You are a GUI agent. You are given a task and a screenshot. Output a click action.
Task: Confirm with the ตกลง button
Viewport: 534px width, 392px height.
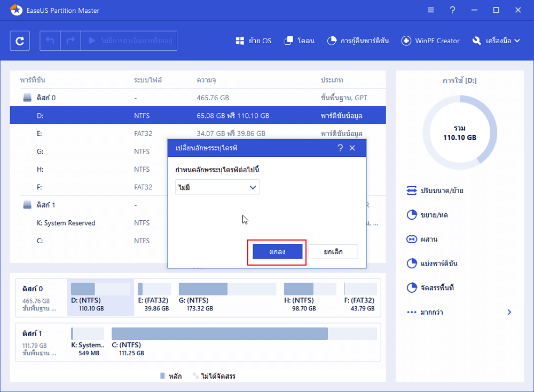(x=277, y=251)
